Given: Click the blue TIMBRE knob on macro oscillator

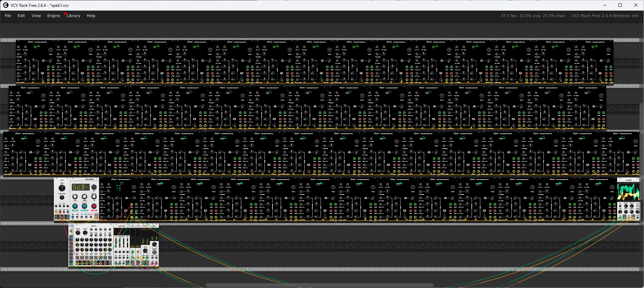Looking at the screenshot, I should [75, 206].
